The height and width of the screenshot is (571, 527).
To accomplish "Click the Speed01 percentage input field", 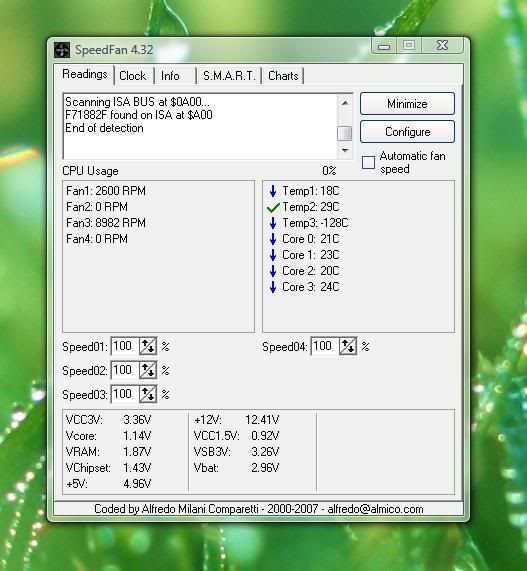I will (x=125, y=346).
